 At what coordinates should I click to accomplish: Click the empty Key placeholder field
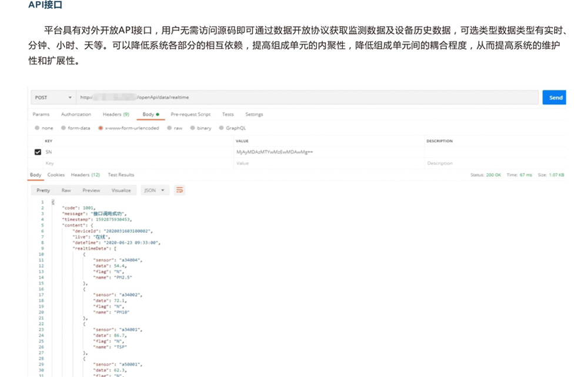[x=50, y=163]
